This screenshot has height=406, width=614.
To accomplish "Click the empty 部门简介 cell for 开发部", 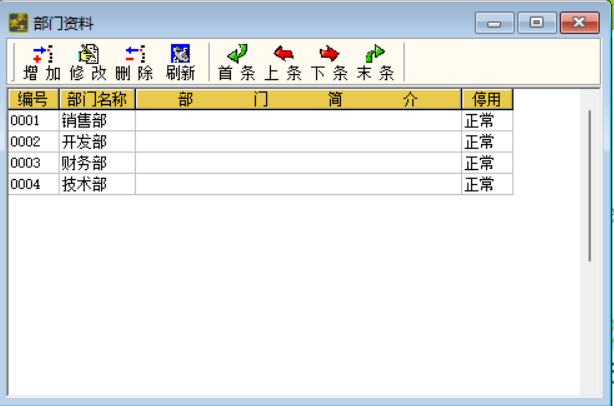I will [x=298, y=142].
